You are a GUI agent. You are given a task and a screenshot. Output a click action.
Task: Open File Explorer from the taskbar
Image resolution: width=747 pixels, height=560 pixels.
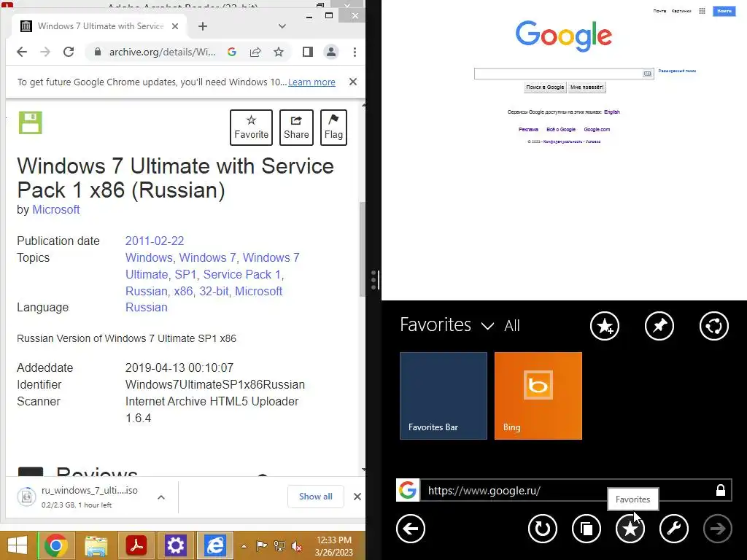click(x=96, y=545)
